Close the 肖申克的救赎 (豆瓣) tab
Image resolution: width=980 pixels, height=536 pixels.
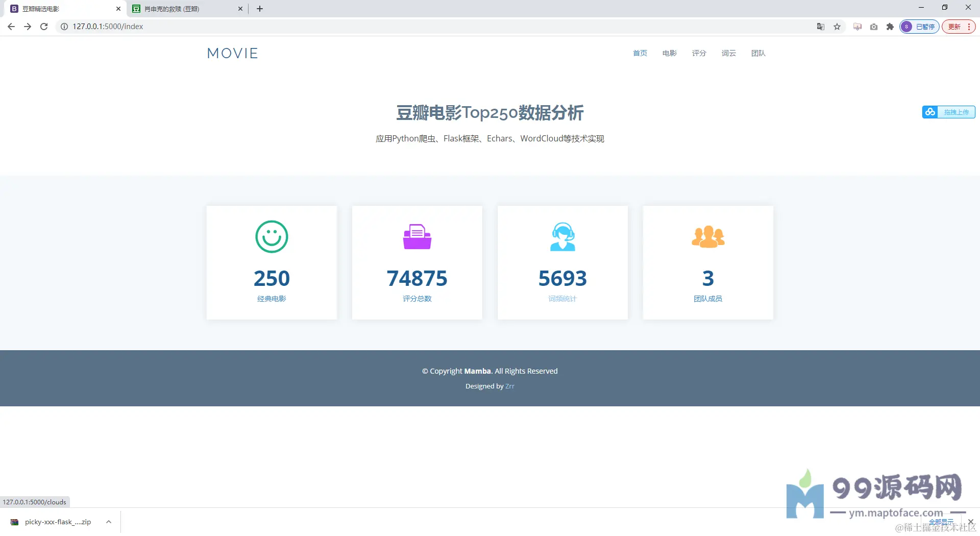[240, 9]
